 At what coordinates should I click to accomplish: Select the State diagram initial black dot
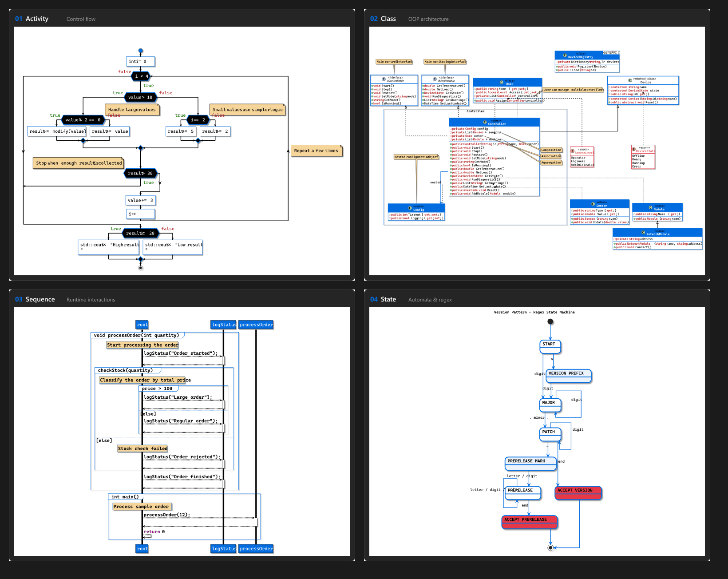550,321
